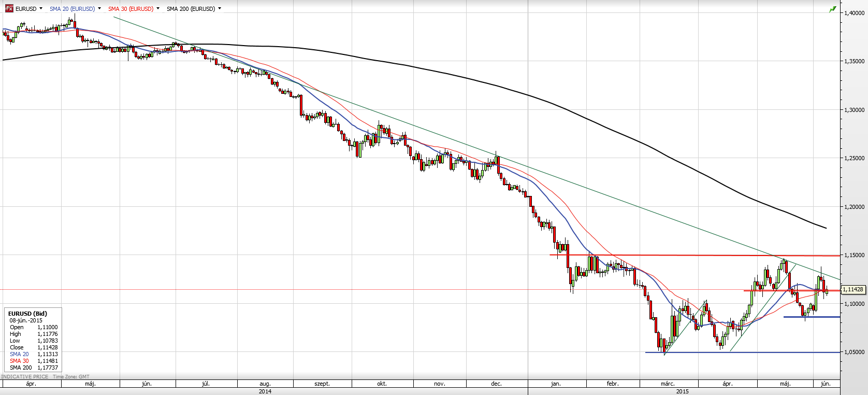This screenshot has height=395, width=868.
Task: Click the green chart icon top right
Action: coord(833,9)
